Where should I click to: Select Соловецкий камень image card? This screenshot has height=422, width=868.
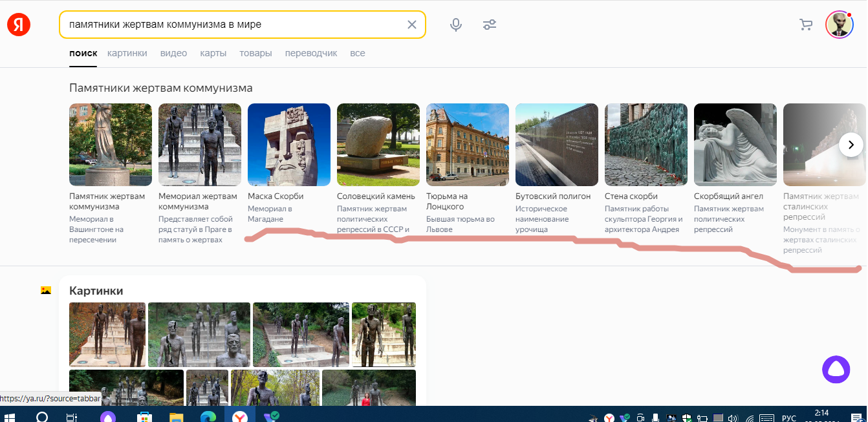click(378, 145)
